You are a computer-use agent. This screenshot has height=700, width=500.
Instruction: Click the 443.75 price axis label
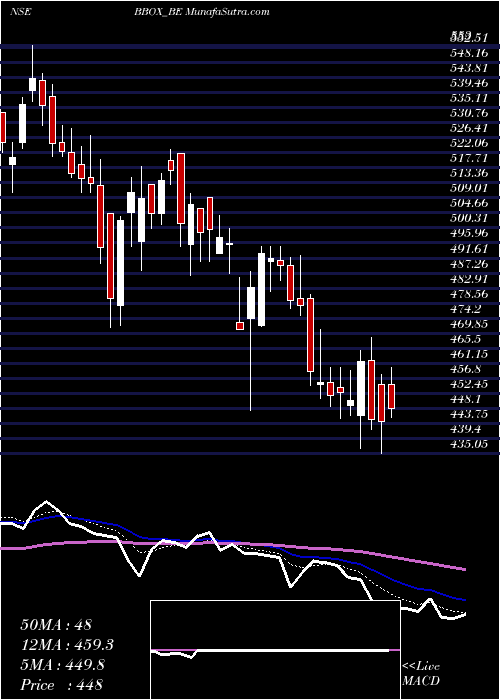tap(469, 415)
